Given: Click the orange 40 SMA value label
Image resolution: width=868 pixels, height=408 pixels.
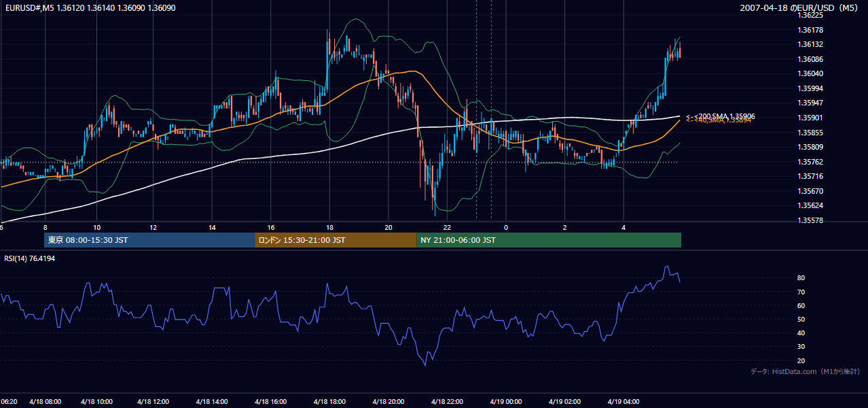Looking at the screenshot, I should coord(720,120).
